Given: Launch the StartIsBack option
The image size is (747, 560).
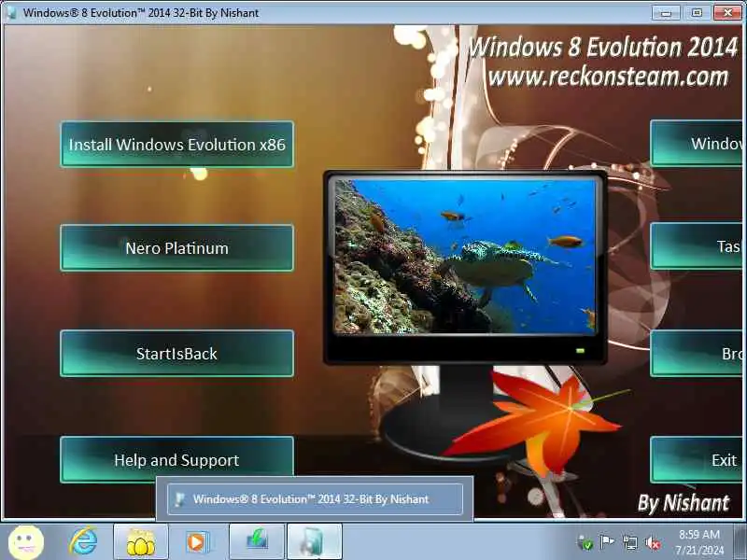Looking at the screenshot, I should 176,354.
